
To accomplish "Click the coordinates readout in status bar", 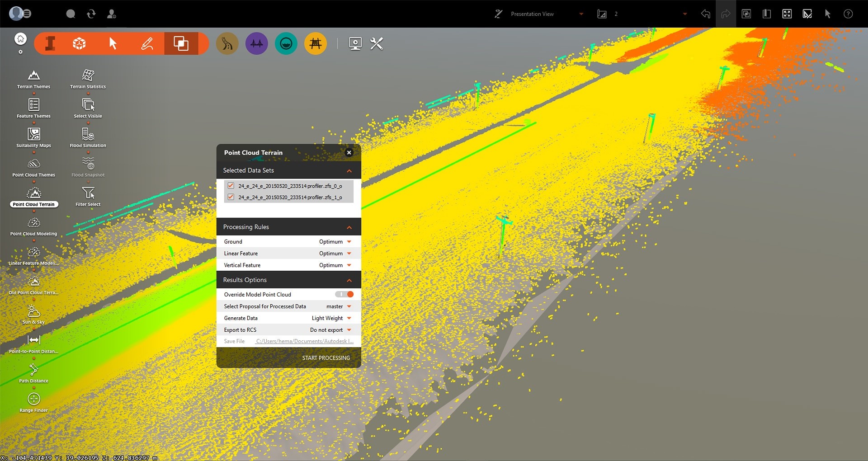I will 79,457.
